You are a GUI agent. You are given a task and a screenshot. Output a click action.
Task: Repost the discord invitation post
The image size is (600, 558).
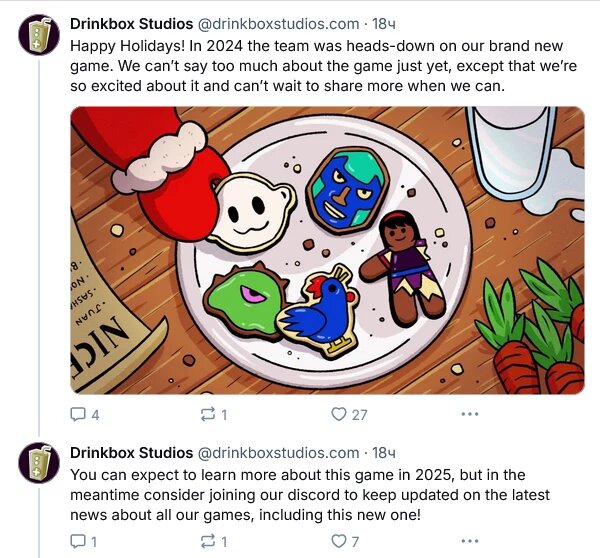coord(208,541)
